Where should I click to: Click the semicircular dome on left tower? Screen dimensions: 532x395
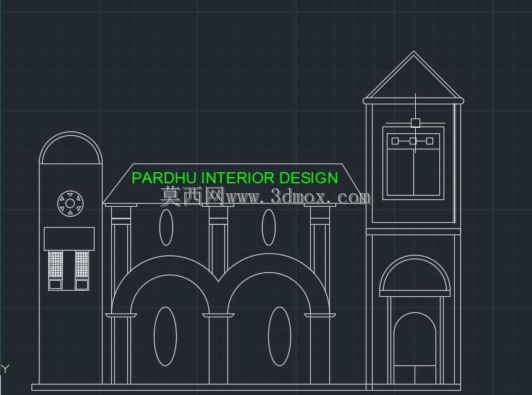click(x=70, y=148)
